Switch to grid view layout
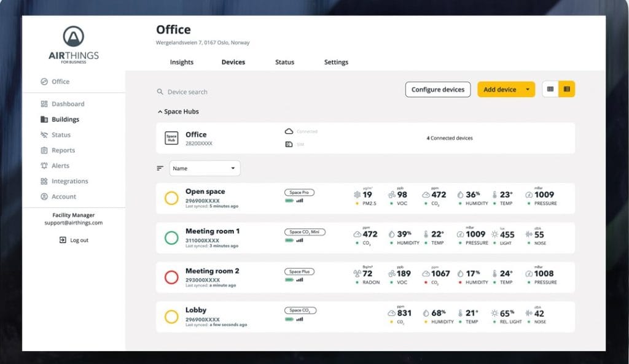Viewport: 629px width, 364px height. point(550,89)
